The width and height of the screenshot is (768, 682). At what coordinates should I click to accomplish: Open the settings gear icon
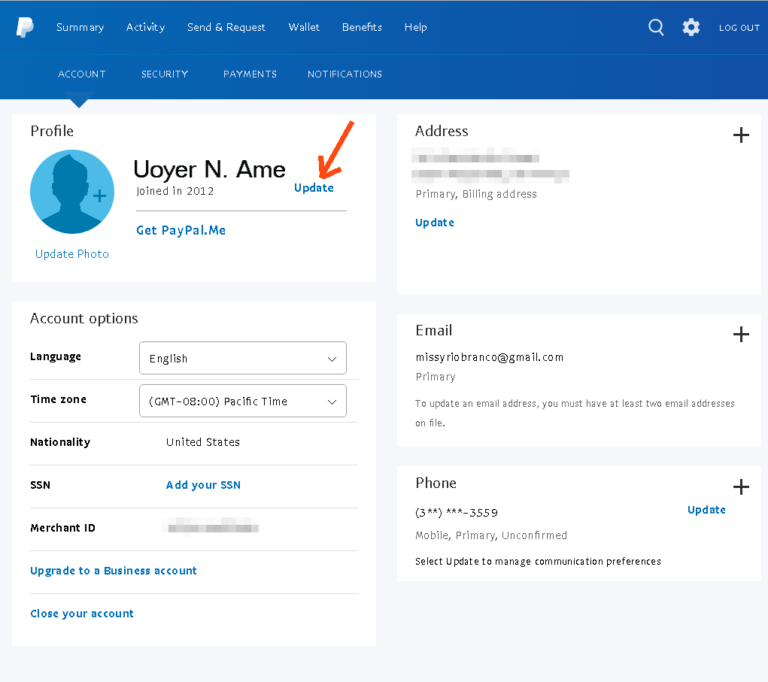[x=691, y=27]
